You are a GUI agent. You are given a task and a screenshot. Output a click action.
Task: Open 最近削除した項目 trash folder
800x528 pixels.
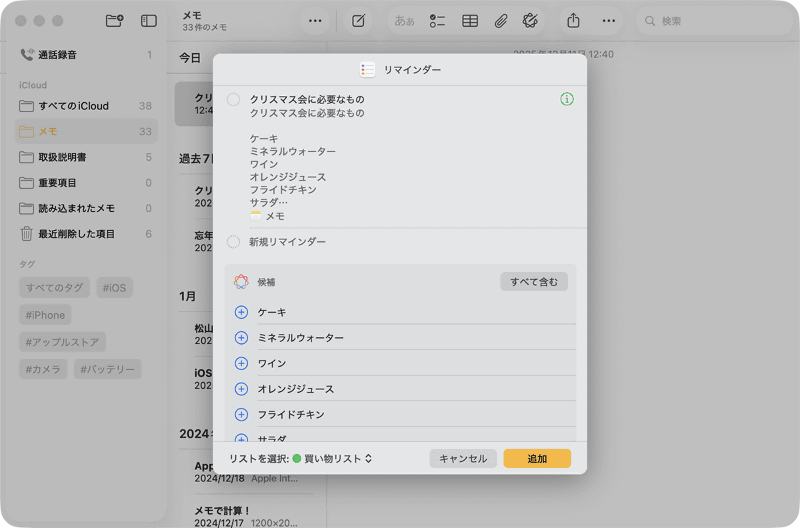86,234
